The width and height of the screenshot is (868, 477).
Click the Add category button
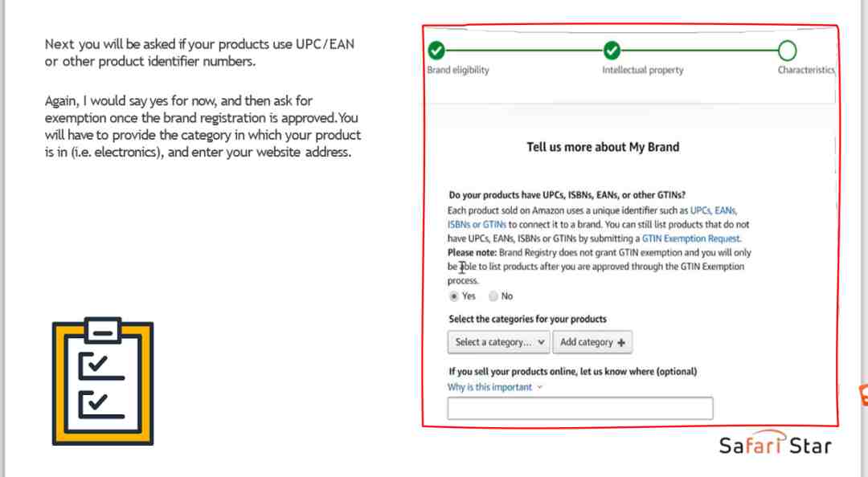(592, 342)
